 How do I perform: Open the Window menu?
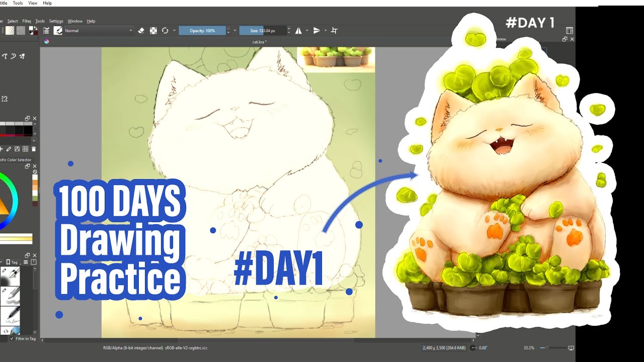[x=75, y=21]
